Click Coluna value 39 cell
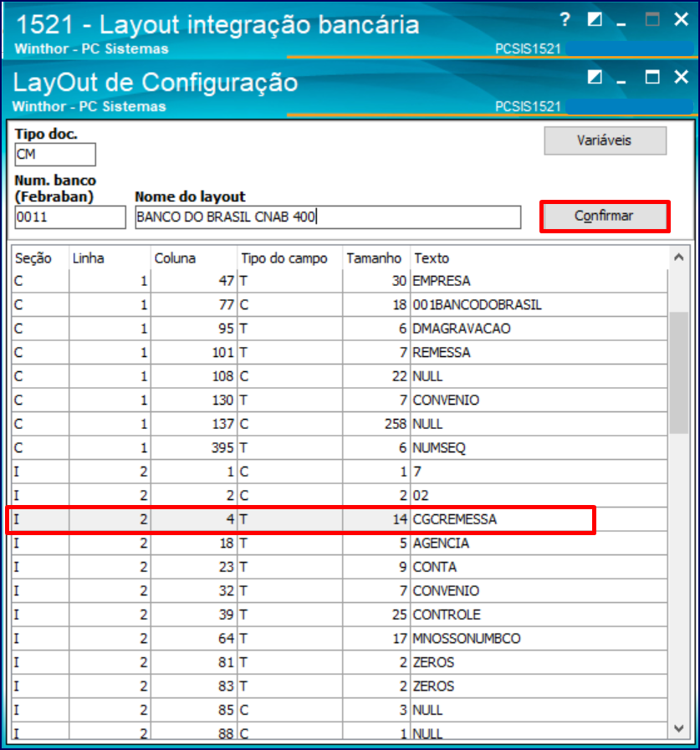This screenshot has width=700, height=750. click(194, 615)
